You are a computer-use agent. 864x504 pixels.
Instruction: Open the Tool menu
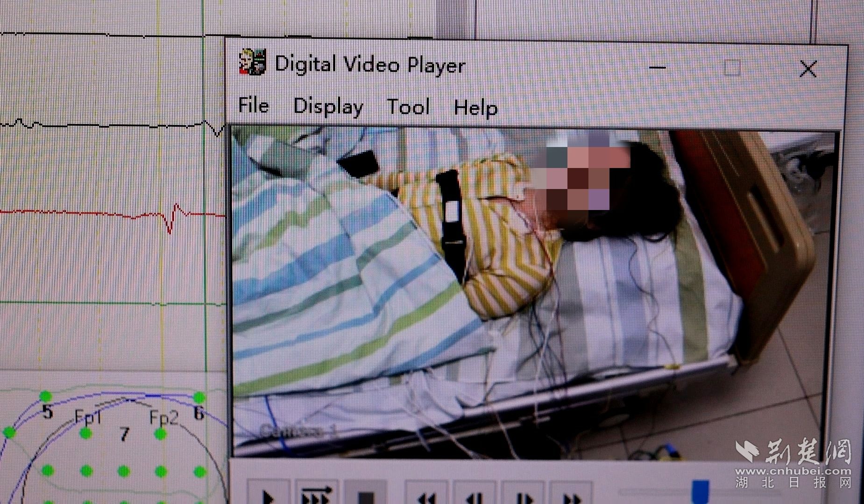[408, 107]
